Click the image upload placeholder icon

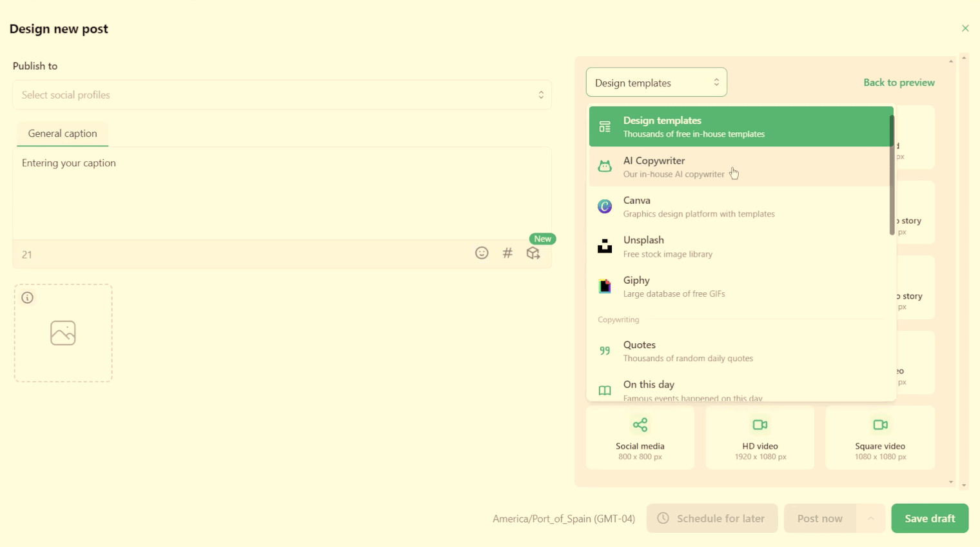click(x=63, y=333)
